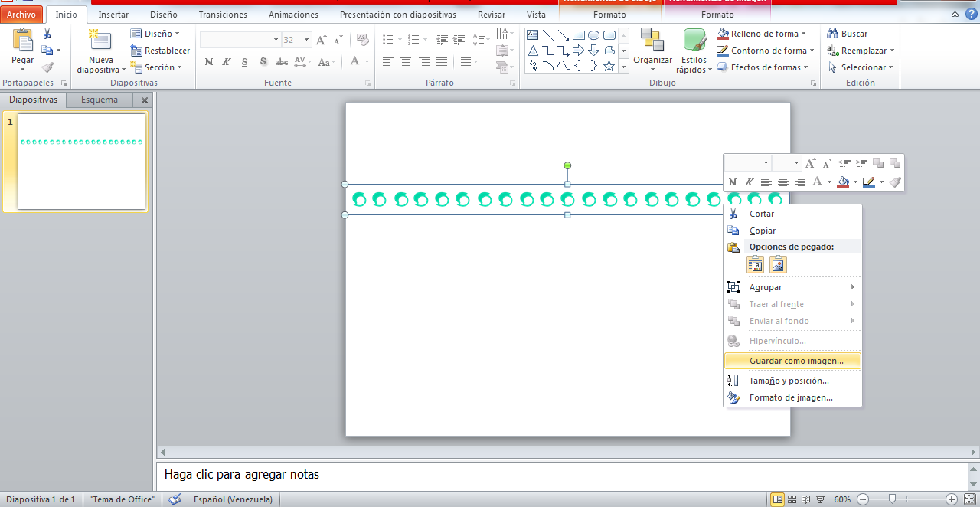Click mini toolbar format painter brush
980x507 pixels.
[x=895, y=182]
